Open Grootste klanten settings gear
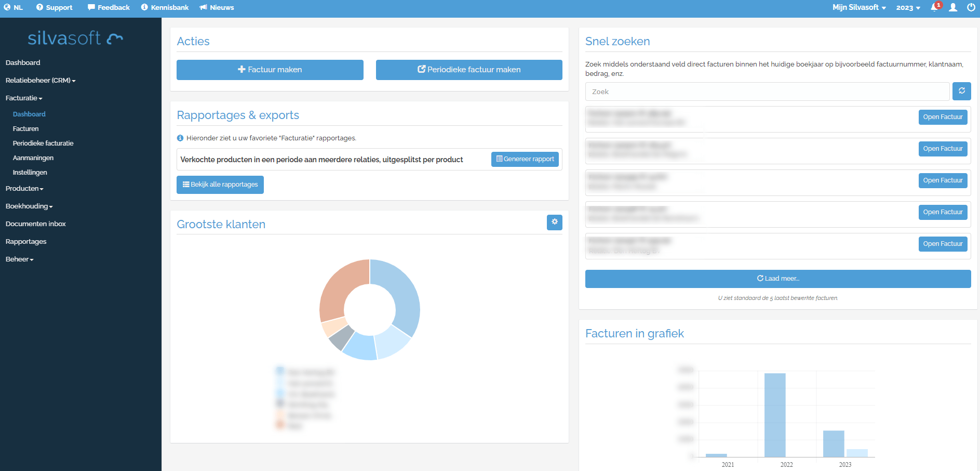This screenshot has height=471, width=980. (554, 222)
